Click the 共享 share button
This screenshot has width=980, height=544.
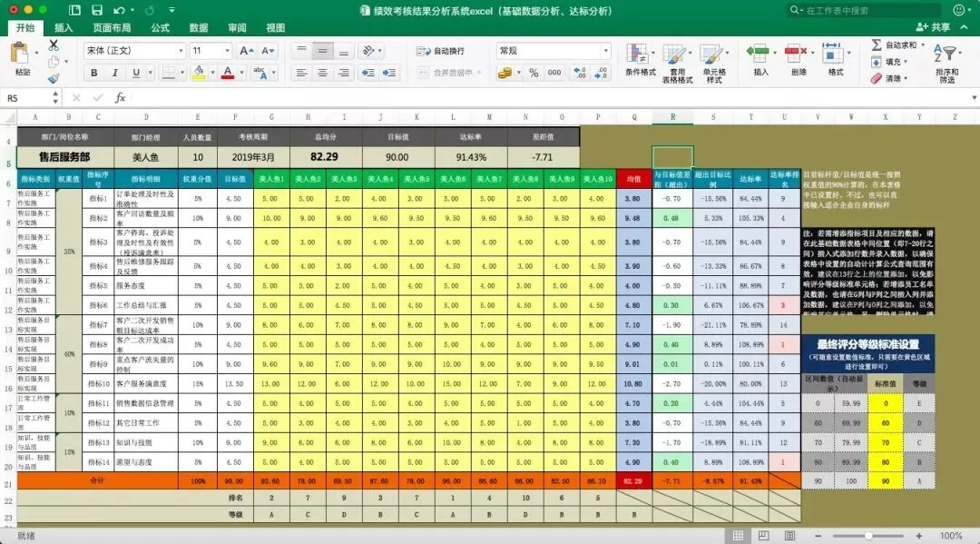tap(933, 27)
